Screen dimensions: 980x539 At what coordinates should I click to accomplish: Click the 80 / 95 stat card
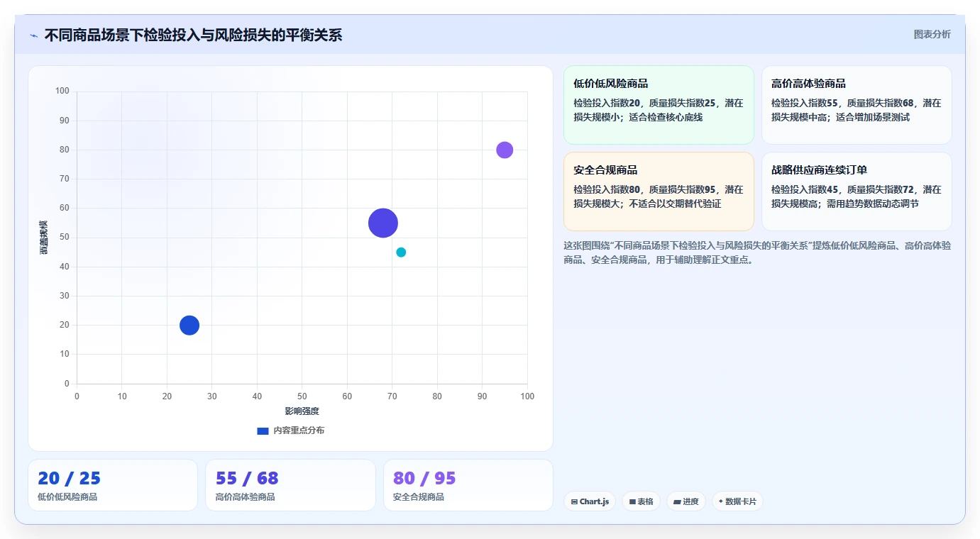[x=468, y=485]
